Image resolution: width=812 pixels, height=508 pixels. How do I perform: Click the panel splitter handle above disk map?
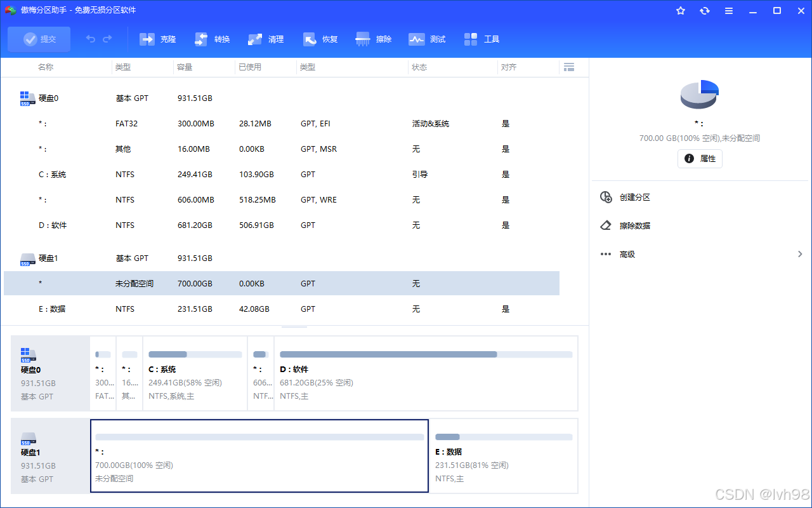pos(294,327)
